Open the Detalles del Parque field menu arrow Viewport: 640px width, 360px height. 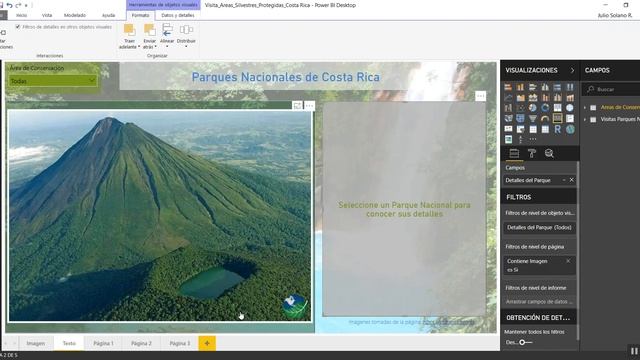564,180
